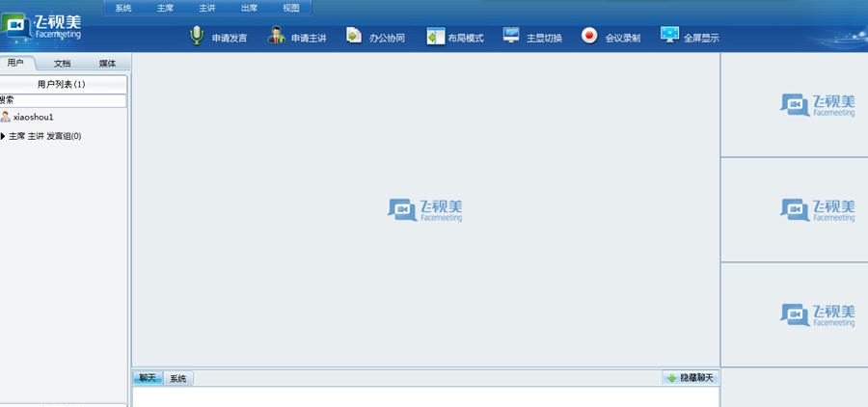868x407 pixels.
Task: Click the microphone icon for 申请发言
Action: [197, 36]
